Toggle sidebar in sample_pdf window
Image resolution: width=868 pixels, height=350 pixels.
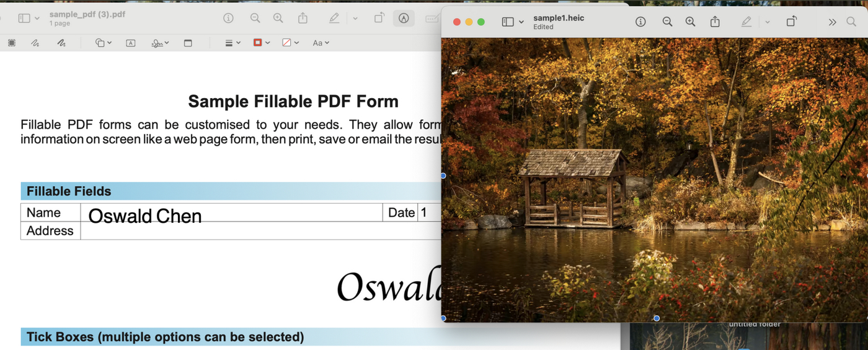[x=24, y=19]
